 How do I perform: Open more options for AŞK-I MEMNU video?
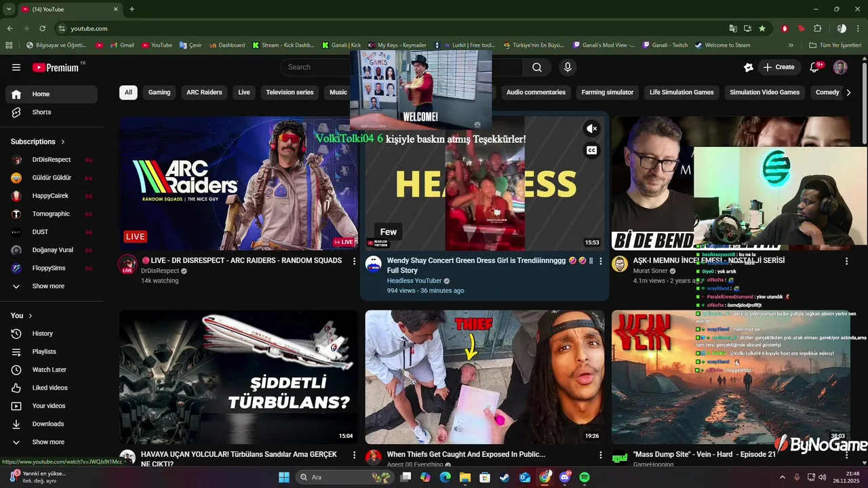(846, 261)
